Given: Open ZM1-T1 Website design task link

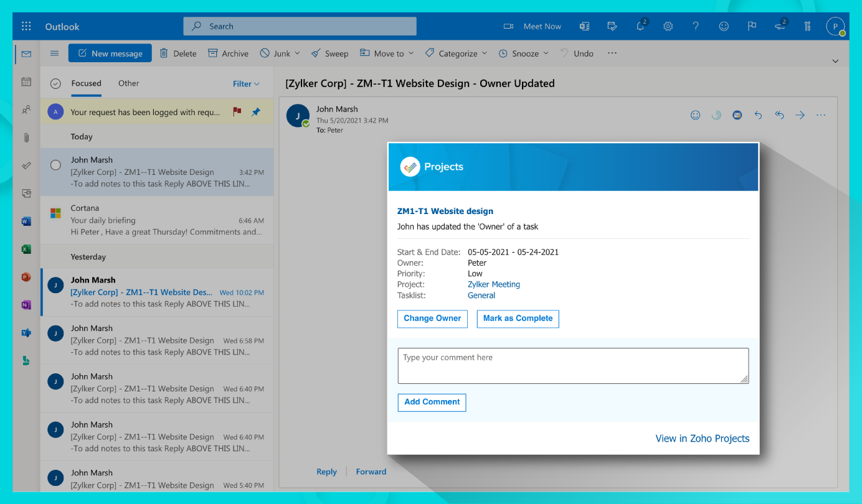Looking at the screenshot, I should tap(445, 212).
